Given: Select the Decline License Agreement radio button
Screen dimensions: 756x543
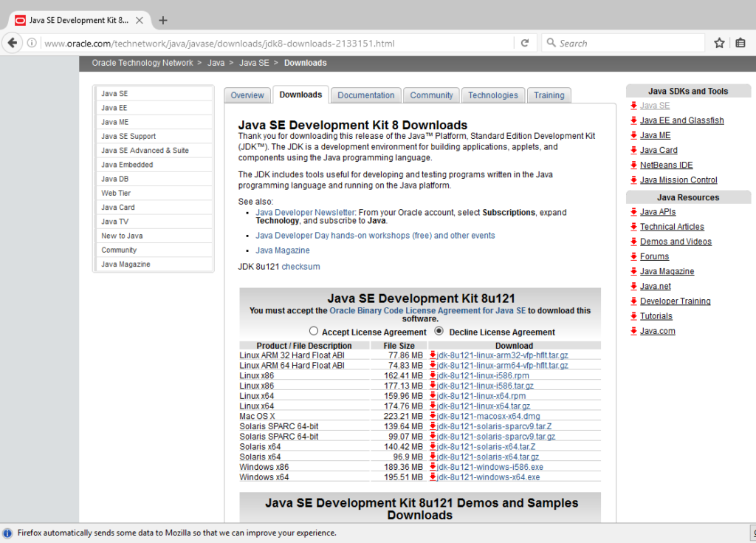Looking at the screenshot, I should click(x=439, y=331).
